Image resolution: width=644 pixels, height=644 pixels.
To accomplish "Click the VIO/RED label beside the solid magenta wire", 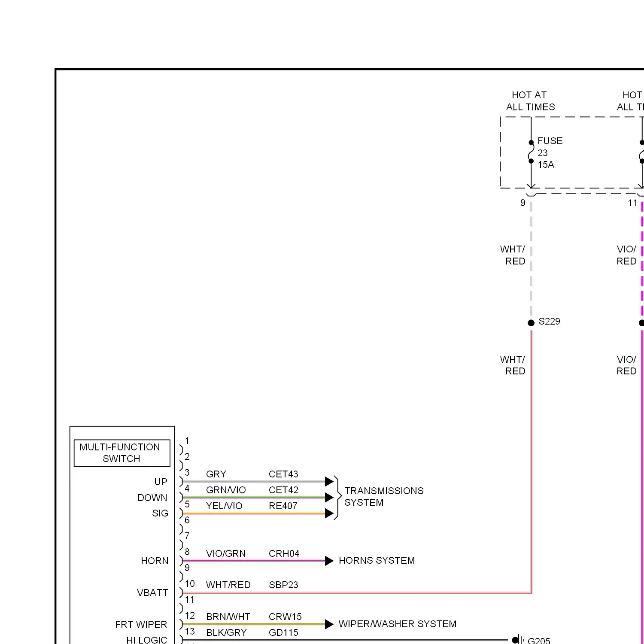I will point(626,365).
